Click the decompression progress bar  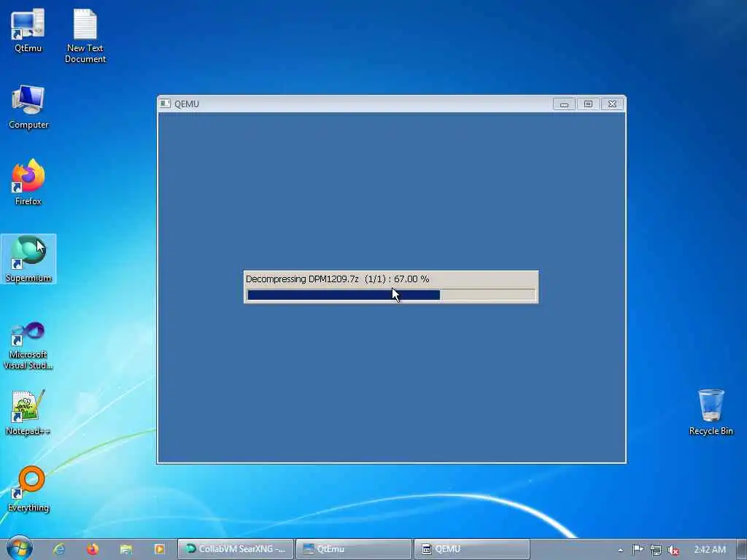391,295
